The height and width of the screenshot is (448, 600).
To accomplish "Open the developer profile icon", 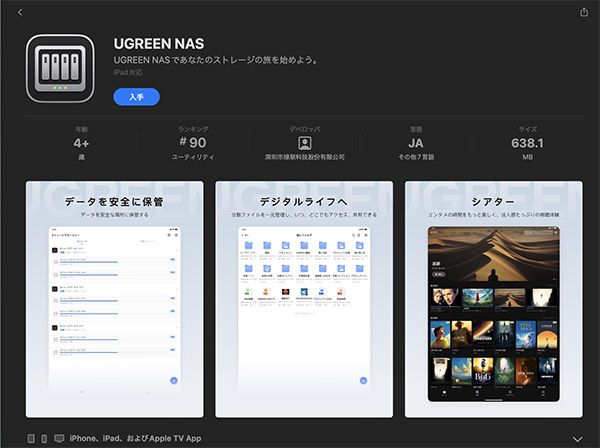I will point(305,143).
